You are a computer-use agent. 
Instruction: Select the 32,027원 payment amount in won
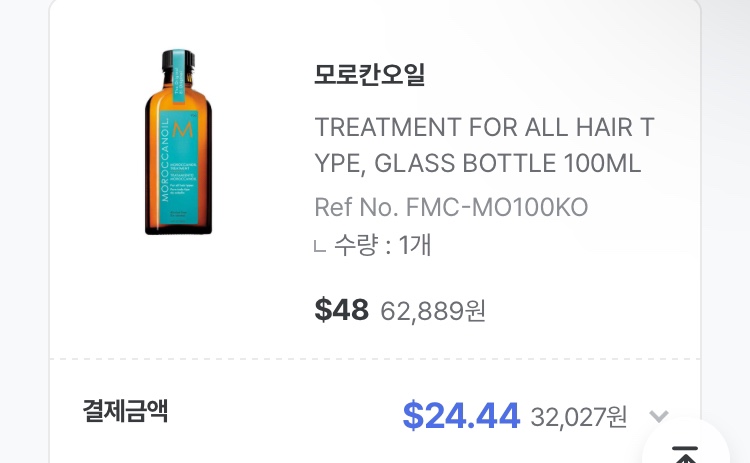point(579,417)
